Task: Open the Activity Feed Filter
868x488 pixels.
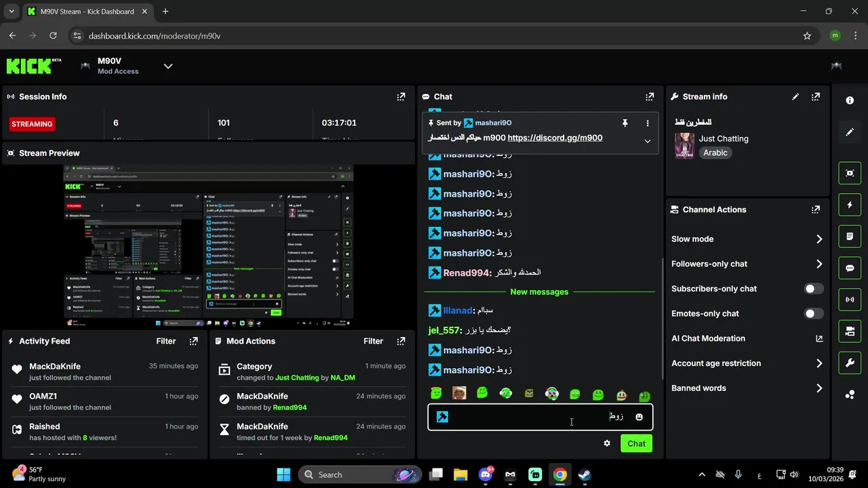Action: tap(166, 341)
